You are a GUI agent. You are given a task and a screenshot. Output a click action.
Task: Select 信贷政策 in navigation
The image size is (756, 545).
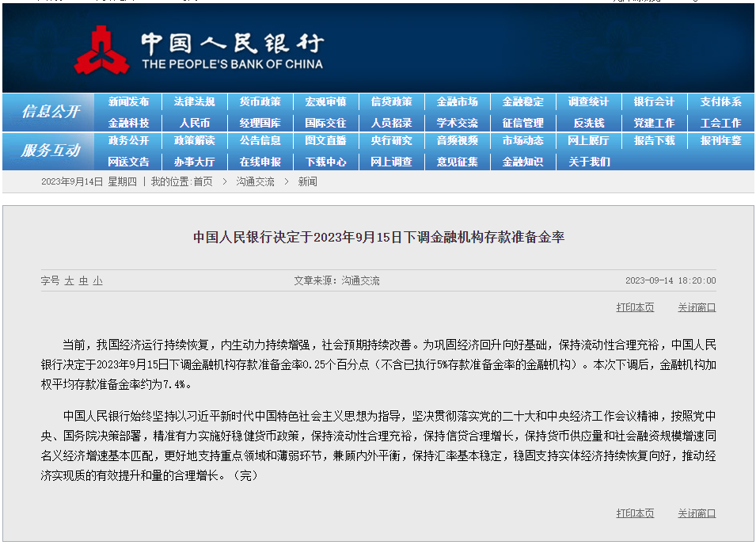coord(392,101)
